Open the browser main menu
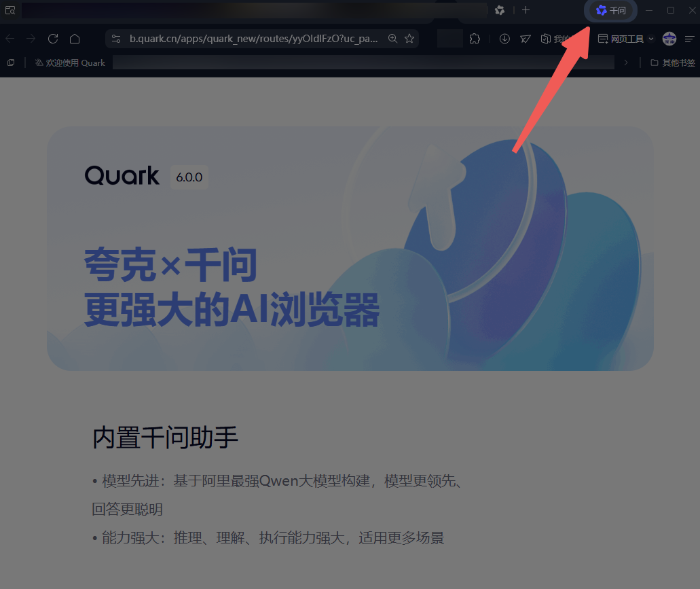This screenshot has height=589, width=700. tap(690, 39)
